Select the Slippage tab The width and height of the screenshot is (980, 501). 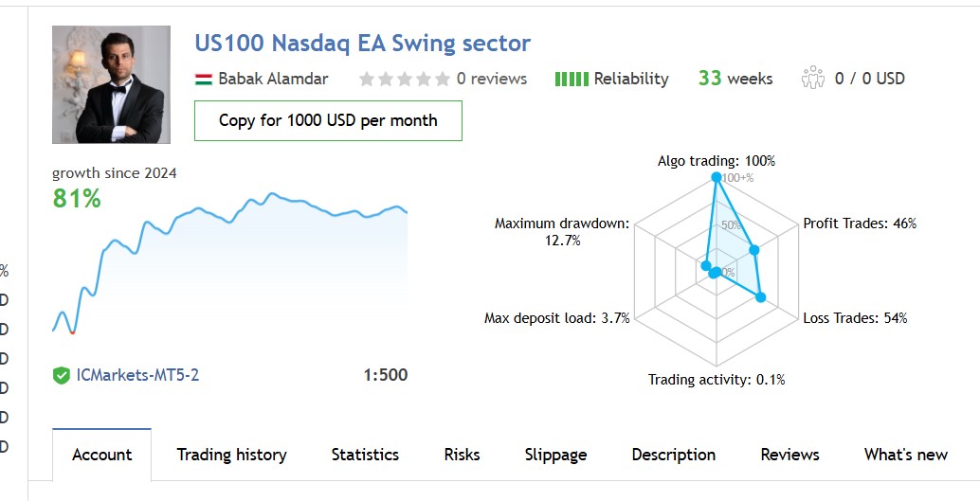[555, 455]
